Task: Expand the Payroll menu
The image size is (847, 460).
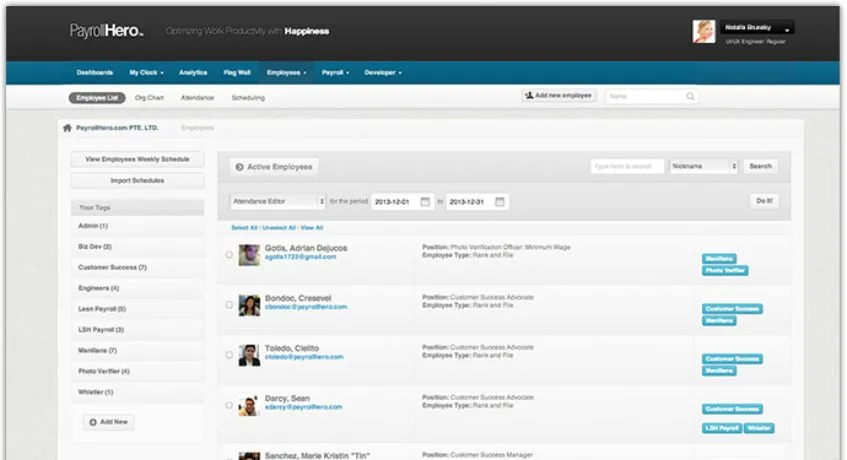Action: pyautogui.click(x=335, y=72)
